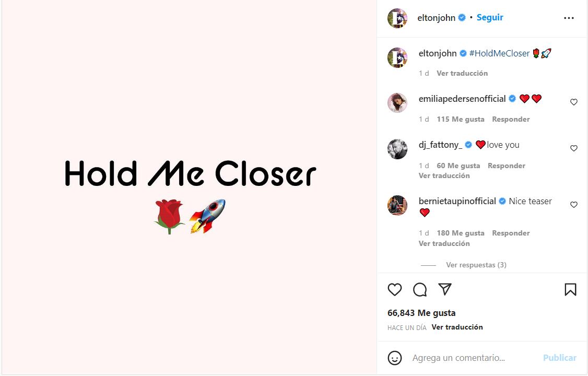Like dj_fattony_'s comment

[x=573, y=148]
